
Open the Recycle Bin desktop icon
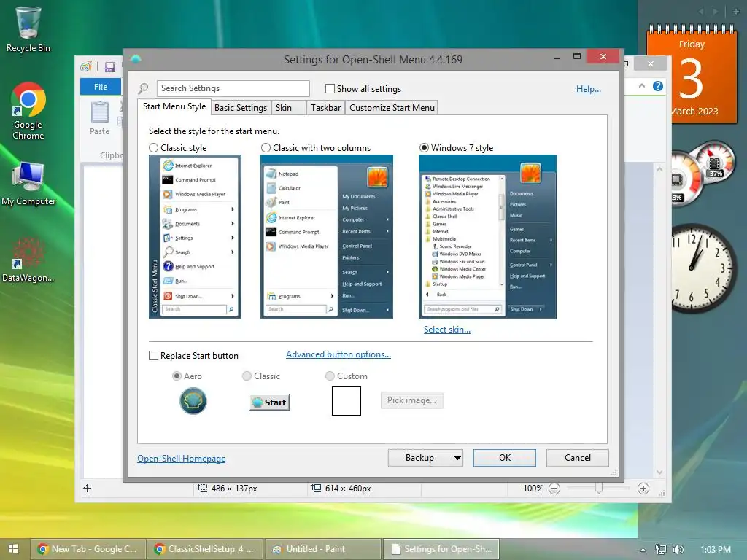(x=28, y=29)
